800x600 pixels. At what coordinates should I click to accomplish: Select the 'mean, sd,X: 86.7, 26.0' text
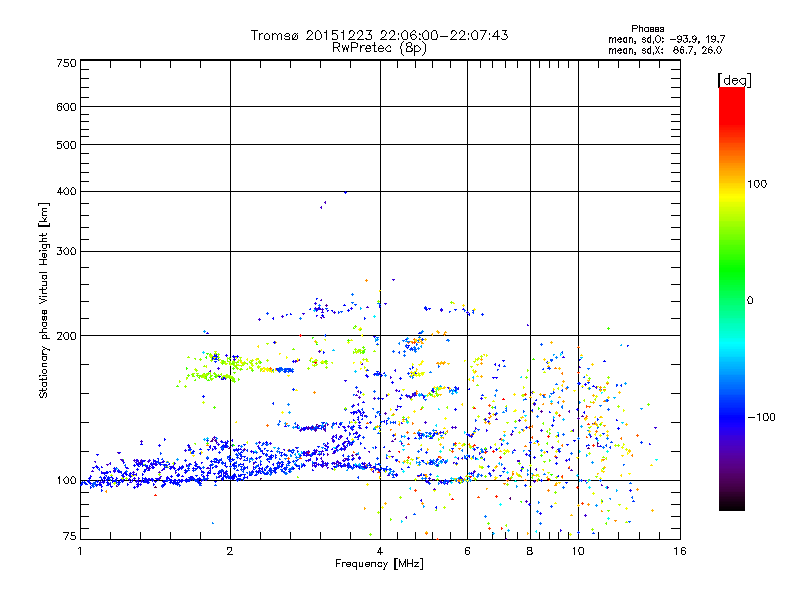point(665,50)
